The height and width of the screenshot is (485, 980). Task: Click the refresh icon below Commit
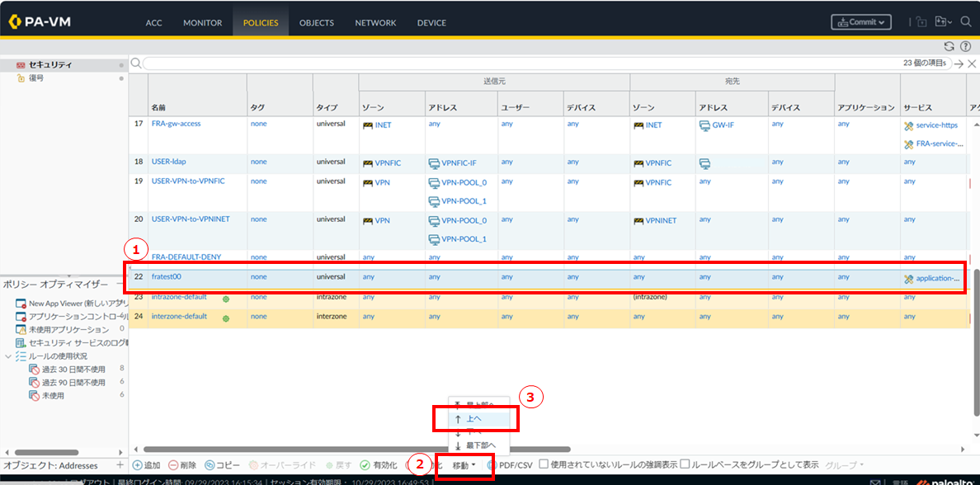click(x=949, y=46)
